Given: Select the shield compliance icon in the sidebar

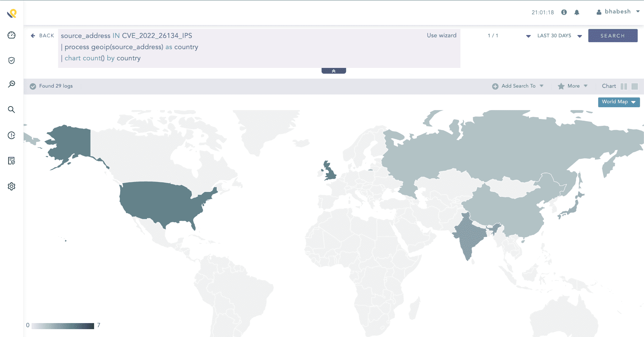Looking at the screenshot, I should click(11, 60).
